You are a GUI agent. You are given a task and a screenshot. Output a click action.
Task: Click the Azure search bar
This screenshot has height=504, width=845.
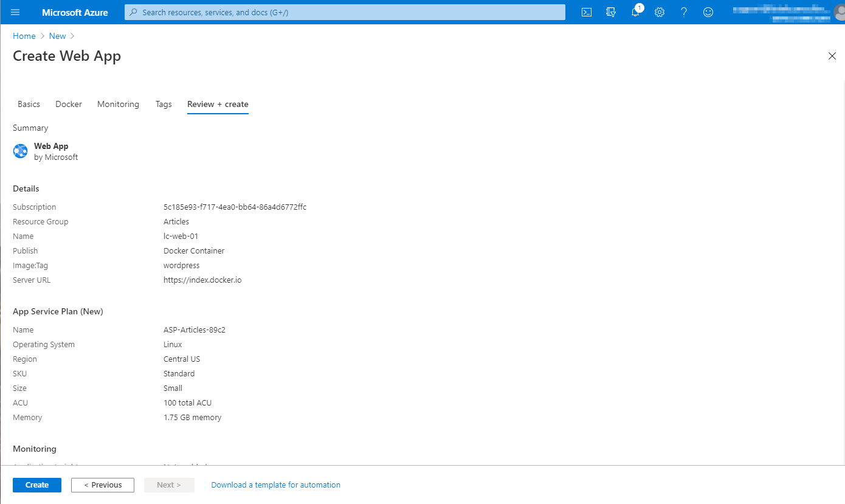[344, 12]
